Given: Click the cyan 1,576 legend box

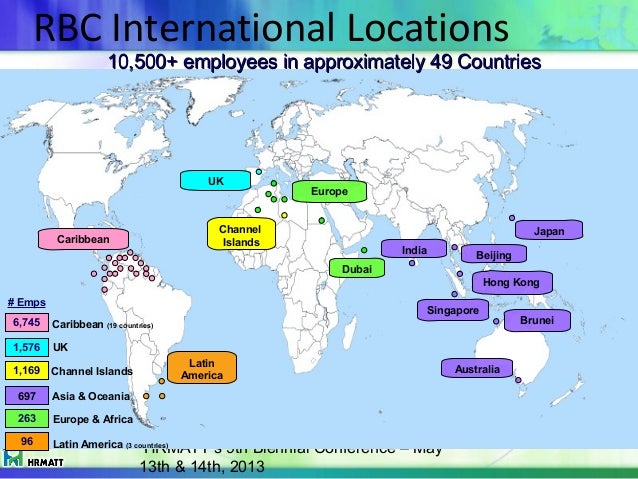Looking at the screenshot, I should (27, 347).
